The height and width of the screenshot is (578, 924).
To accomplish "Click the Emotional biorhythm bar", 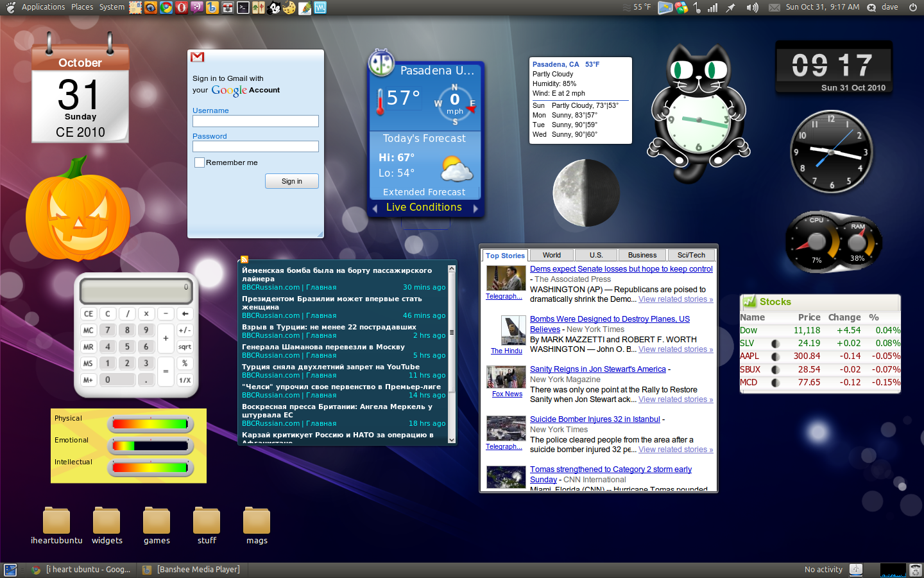I will pos(151,446).
